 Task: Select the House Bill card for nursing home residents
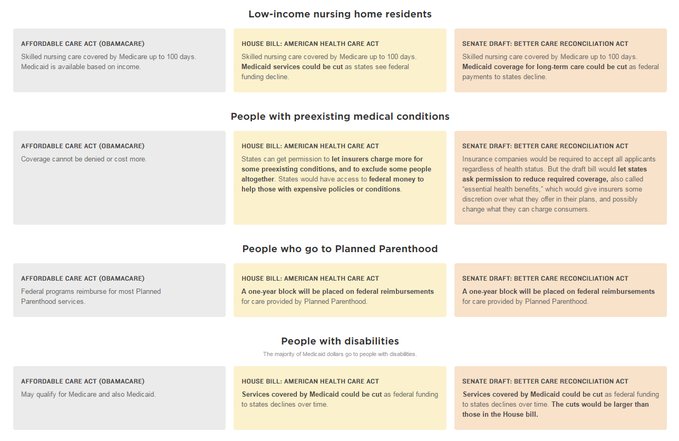(x=339, y=60)
